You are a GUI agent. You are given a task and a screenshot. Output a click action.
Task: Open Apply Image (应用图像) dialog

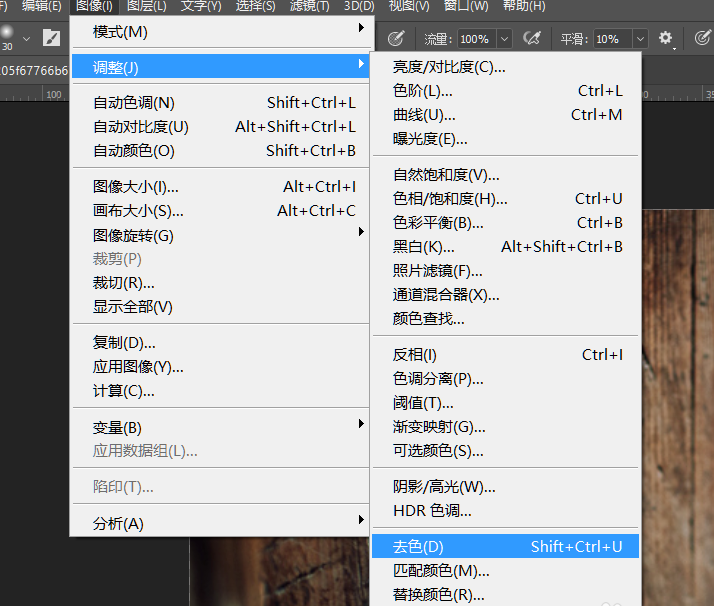221,367
